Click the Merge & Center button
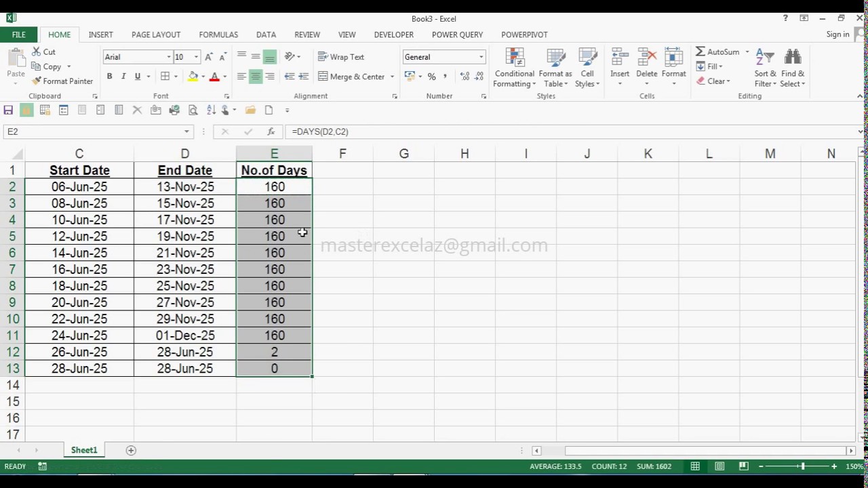Viewport: 868px width, 488px height. 351,77
